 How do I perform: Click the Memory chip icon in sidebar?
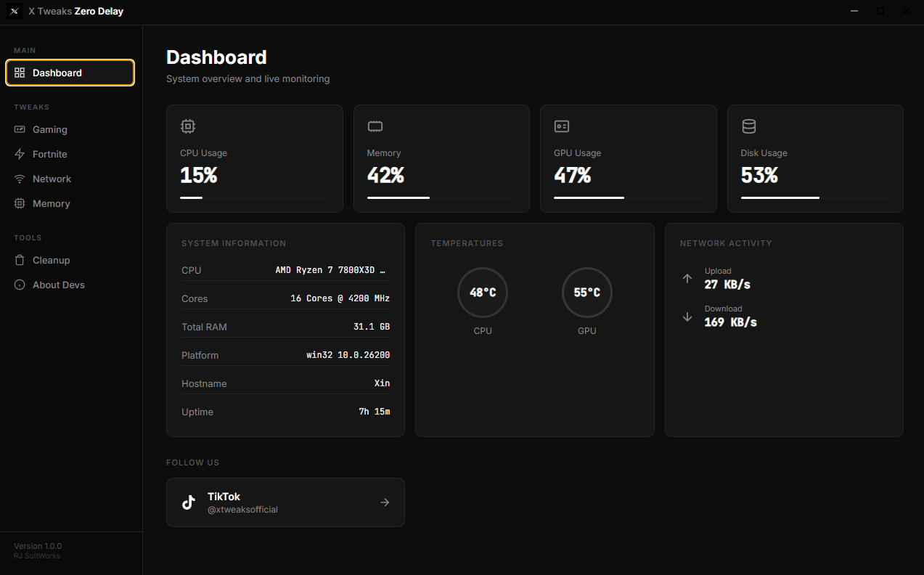20,203
